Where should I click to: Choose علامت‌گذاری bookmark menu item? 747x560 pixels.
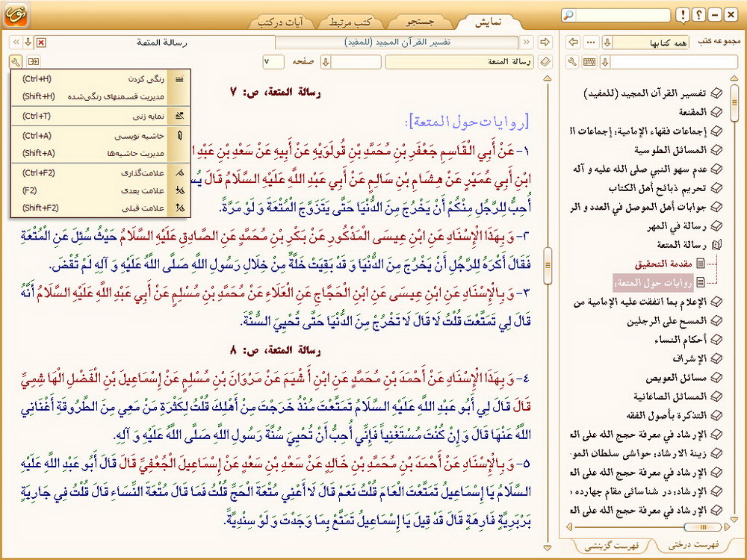(x=101, y=173)
